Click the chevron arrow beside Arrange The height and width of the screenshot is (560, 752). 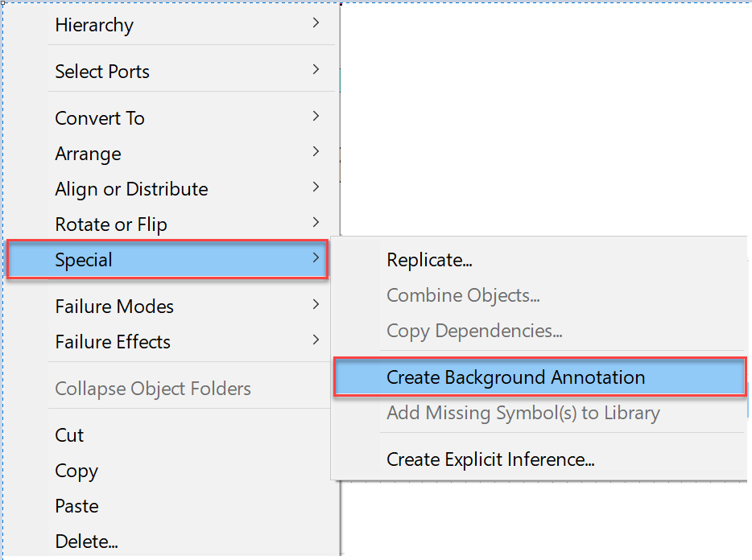point(316,151)
